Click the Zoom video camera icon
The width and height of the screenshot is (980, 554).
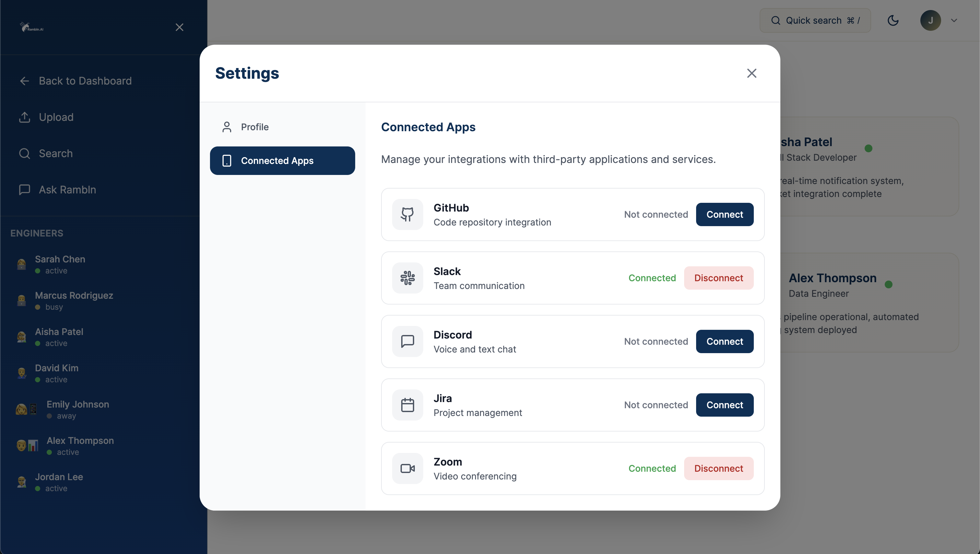tap(407, 468)
